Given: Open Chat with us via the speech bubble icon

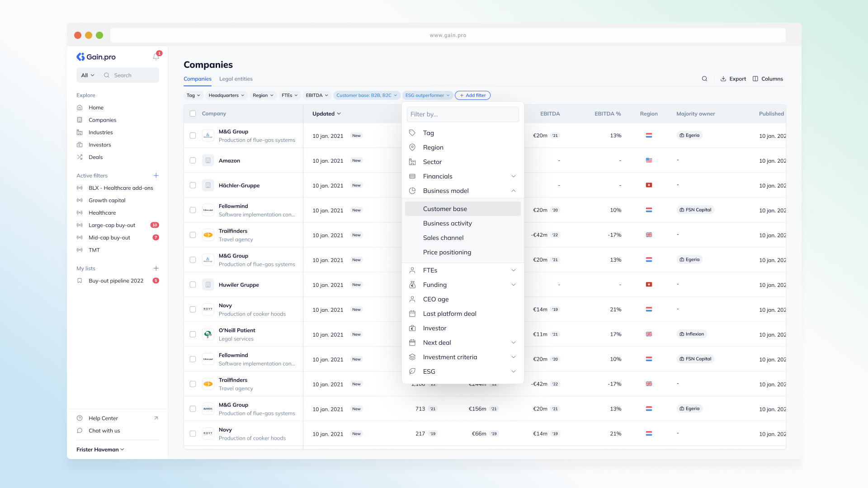Looking at the screenshot, I should 80,431.
